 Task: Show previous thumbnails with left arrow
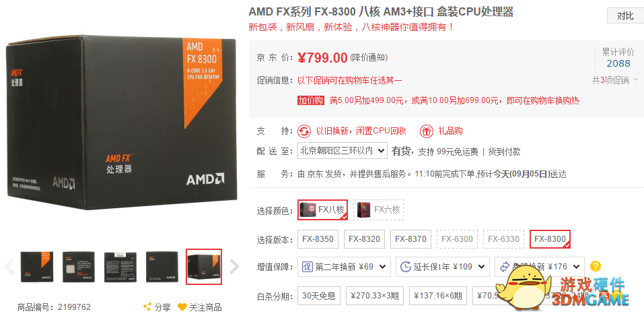coord(9,267)
